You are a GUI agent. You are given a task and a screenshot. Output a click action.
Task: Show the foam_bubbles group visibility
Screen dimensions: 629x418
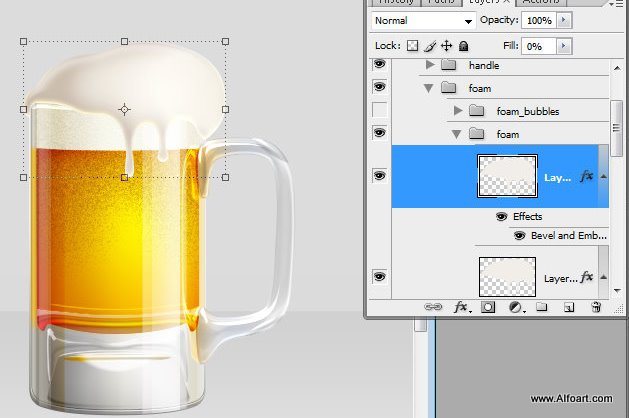(x=379, y=110)
